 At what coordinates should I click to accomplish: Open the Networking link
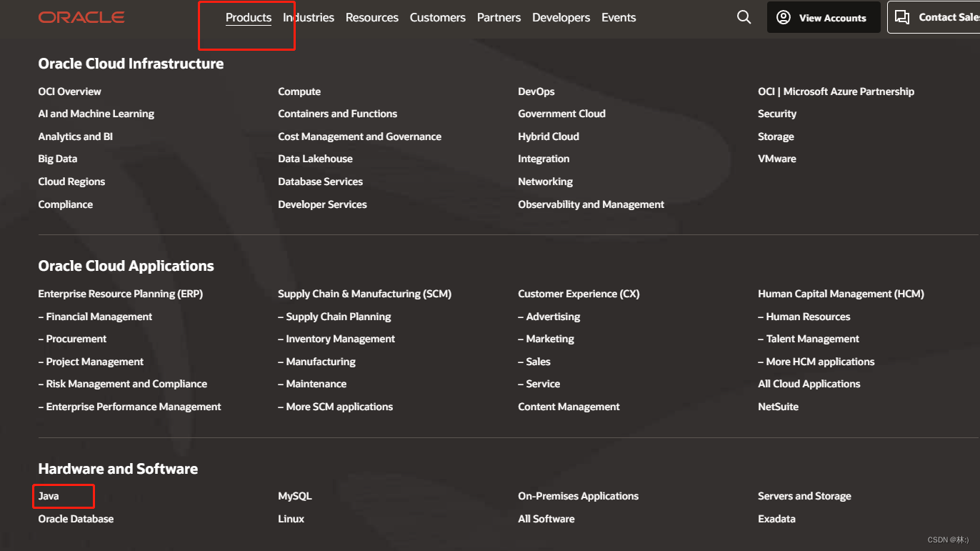(545, 182)
